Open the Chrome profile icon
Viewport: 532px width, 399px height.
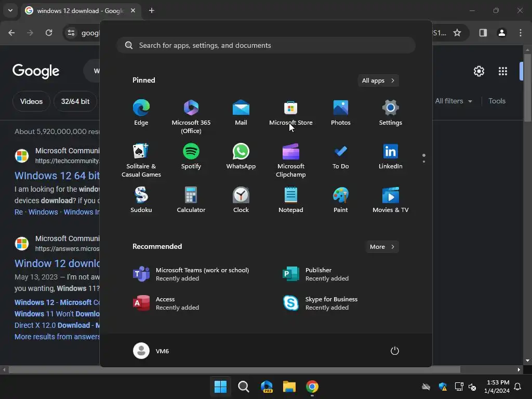click(502, 33)
